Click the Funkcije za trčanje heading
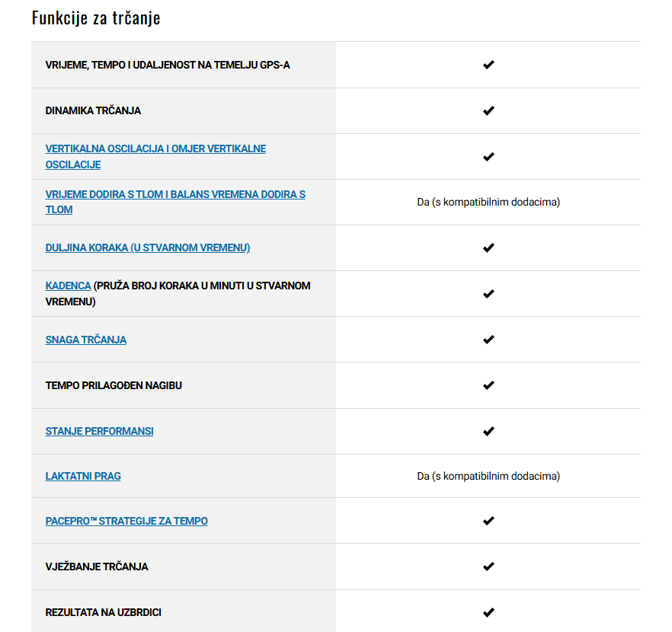672x632 pixels. point(96,18)
